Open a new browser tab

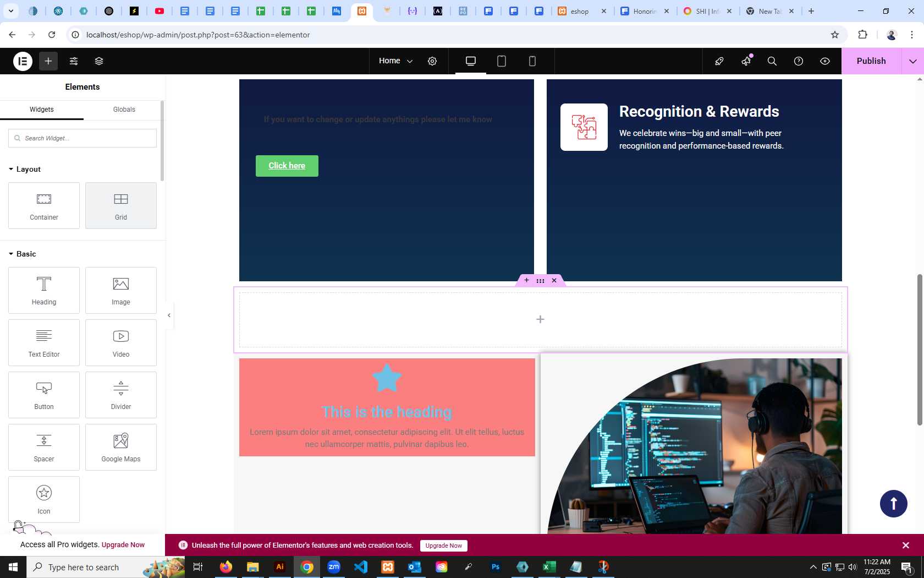click(x=811, y=11)
